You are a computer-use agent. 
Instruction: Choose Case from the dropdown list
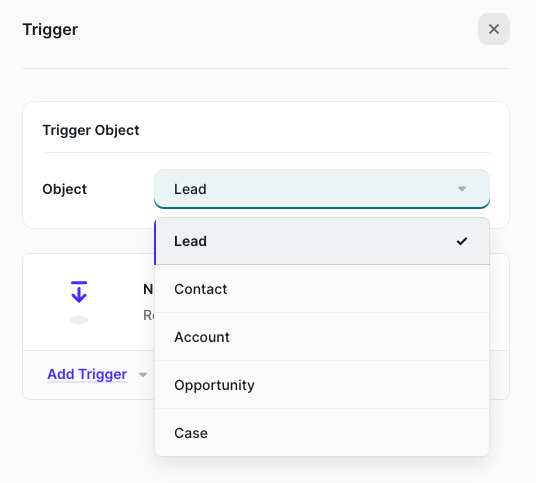point(322,433)
